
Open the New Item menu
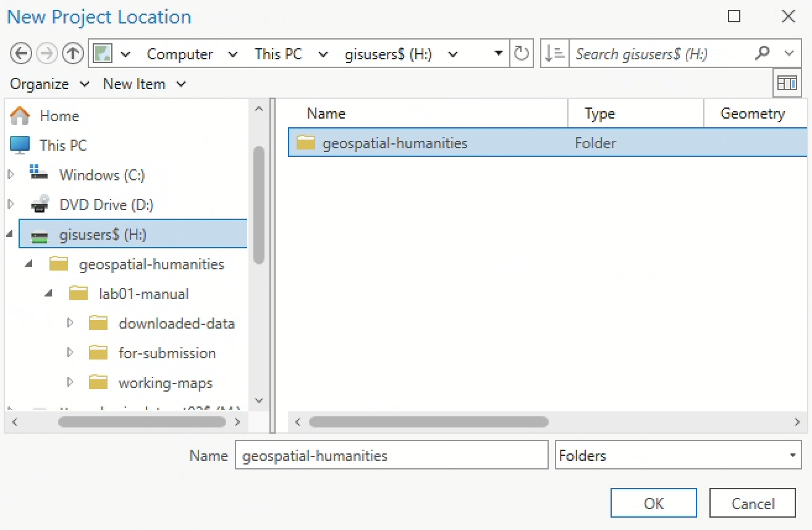tap(144, 84)
